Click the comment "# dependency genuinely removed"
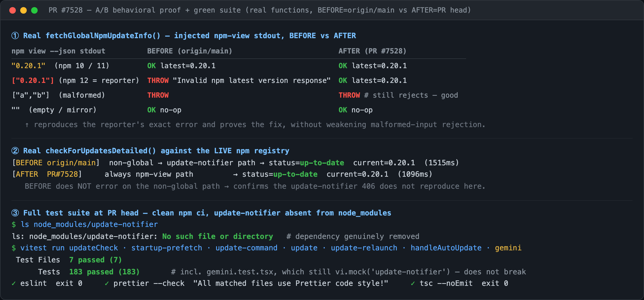This screenshot has height=300, width=644. [x=353, y=236]
